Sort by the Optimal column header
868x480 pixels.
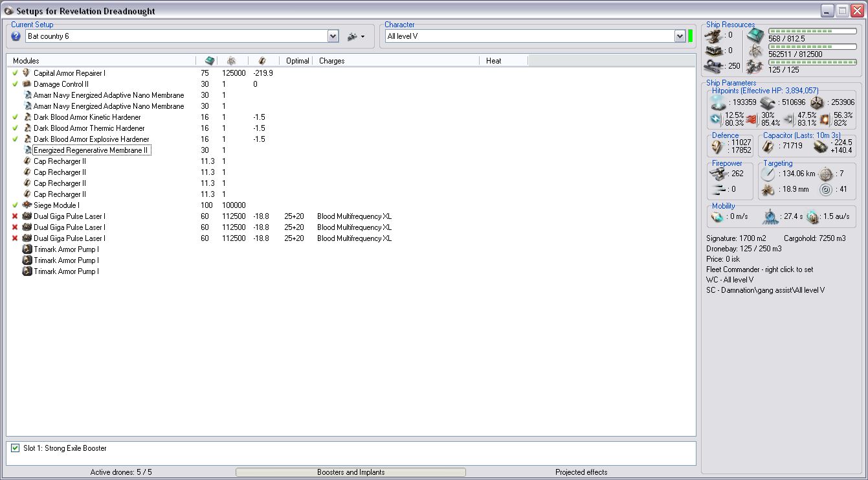[x=297, y=60]
